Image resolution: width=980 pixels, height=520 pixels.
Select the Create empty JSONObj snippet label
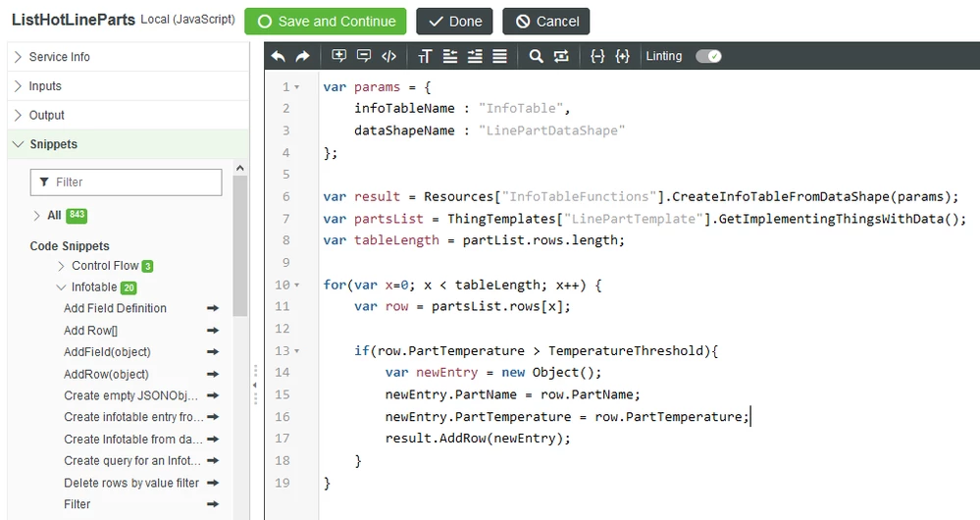click(131, 395)
